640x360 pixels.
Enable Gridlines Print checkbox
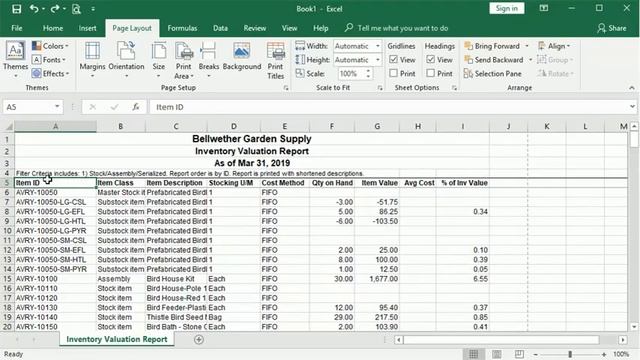point(393,73)
